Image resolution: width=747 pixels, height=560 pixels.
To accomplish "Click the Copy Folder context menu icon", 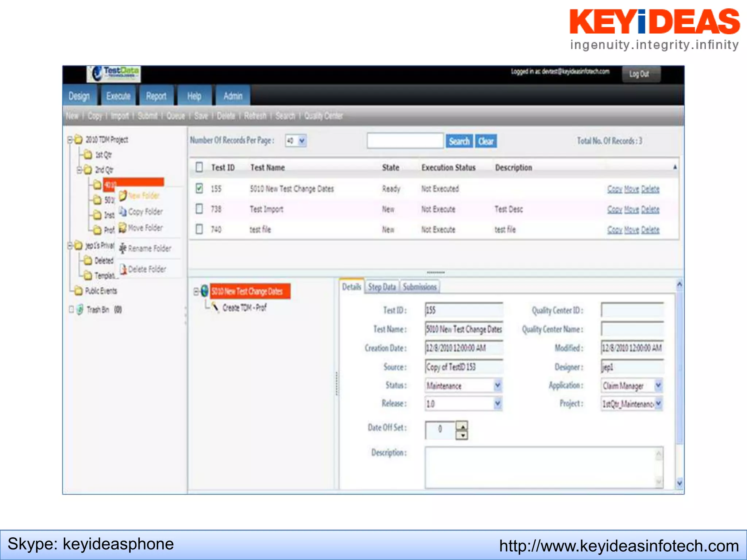I will (123, 211).
